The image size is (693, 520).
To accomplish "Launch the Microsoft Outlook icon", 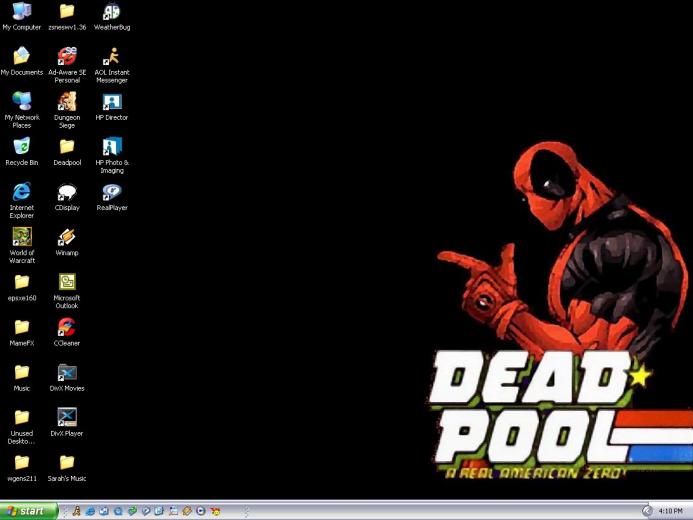I will click(x=67, y=291).
